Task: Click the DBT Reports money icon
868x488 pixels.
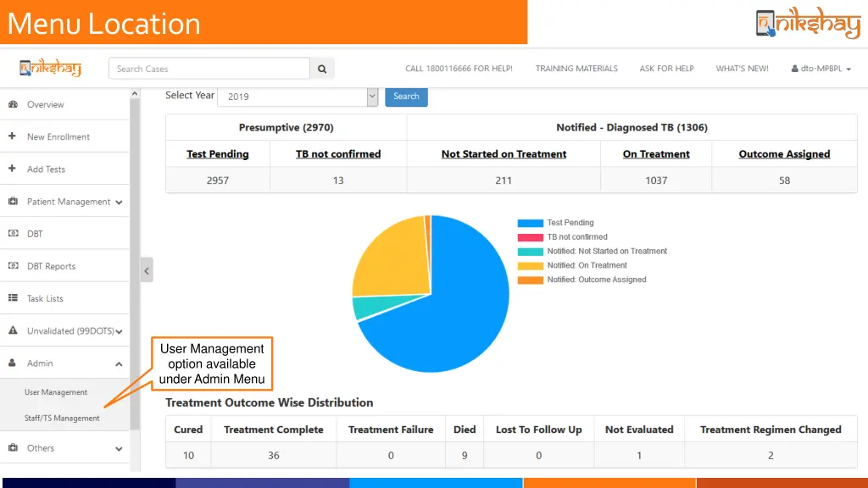Action: pyautogui.click(x=14, y=265)
